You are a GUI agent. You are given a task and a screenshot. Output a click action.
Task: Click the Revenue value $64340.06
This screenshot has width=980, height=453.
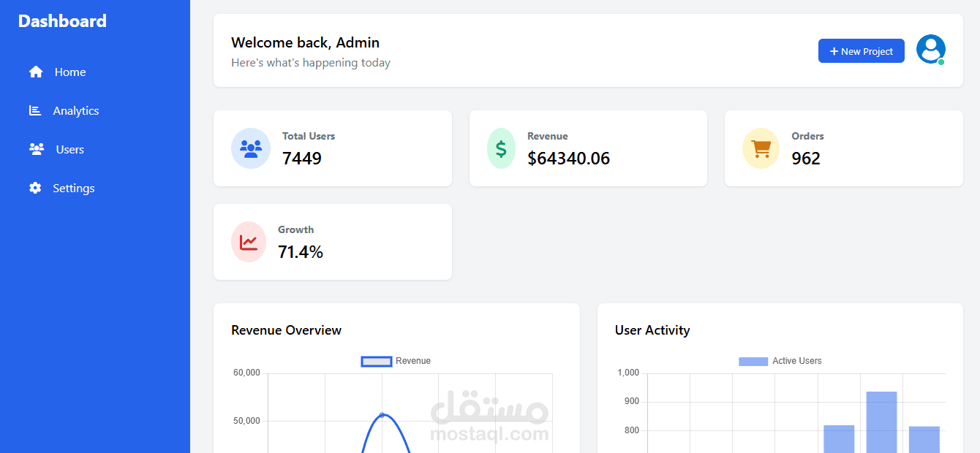coord(569,158)
